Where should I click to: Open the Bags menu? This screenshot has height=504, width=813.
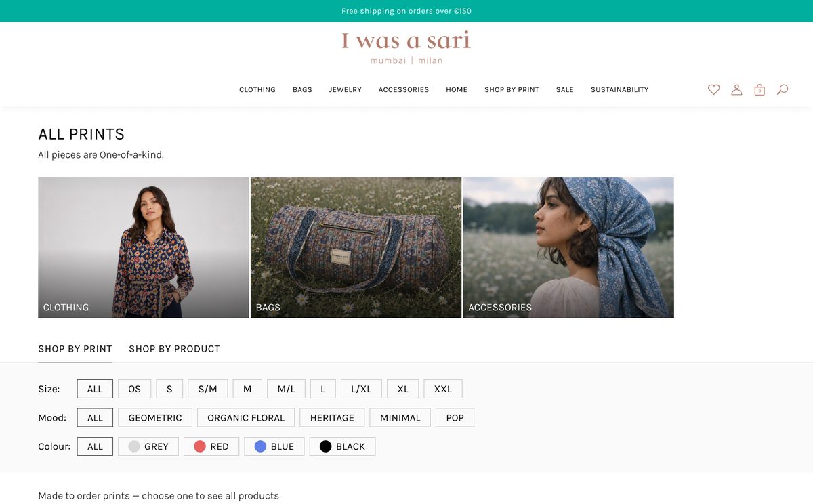pyautogui.click(x=302, y=89)
